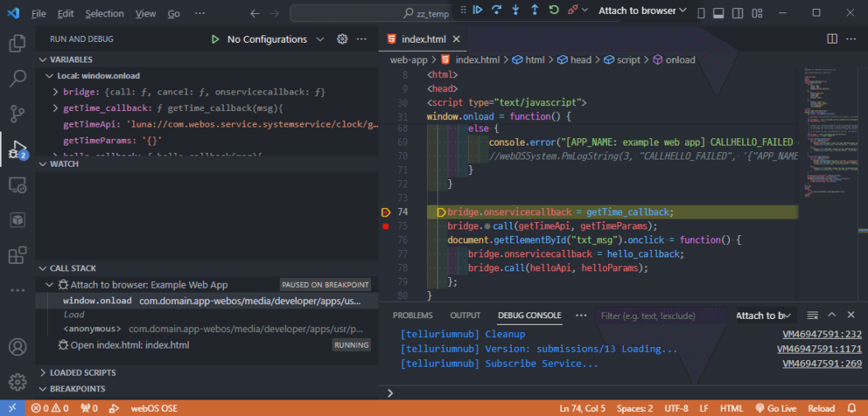This screenshot has width=868, height=416.
Task: Show hidden menu items ellipsis
Action: 200,13
